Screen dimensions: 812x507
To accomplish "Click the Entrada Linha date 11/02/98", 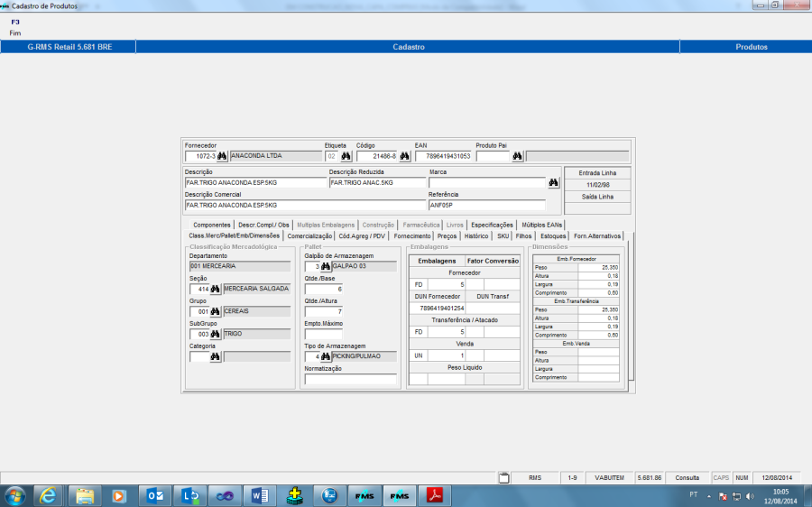I will (x=597, y=185).
